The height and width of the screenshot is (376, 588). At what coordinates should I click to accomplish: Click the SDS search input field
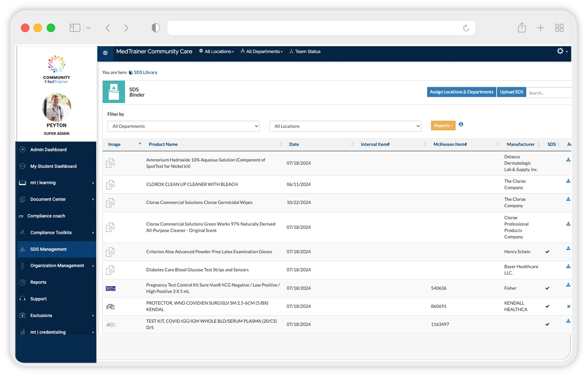548,93
